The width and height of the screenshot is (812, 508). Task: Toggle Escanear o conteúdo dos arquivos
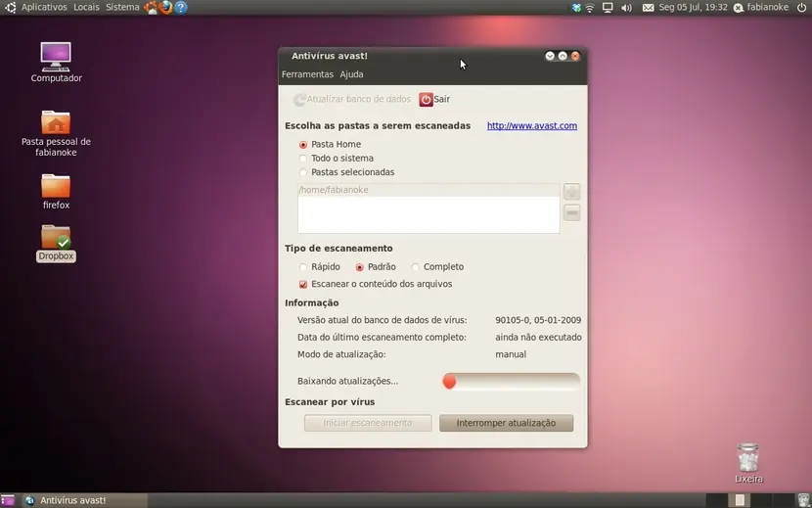pos(303,284)
